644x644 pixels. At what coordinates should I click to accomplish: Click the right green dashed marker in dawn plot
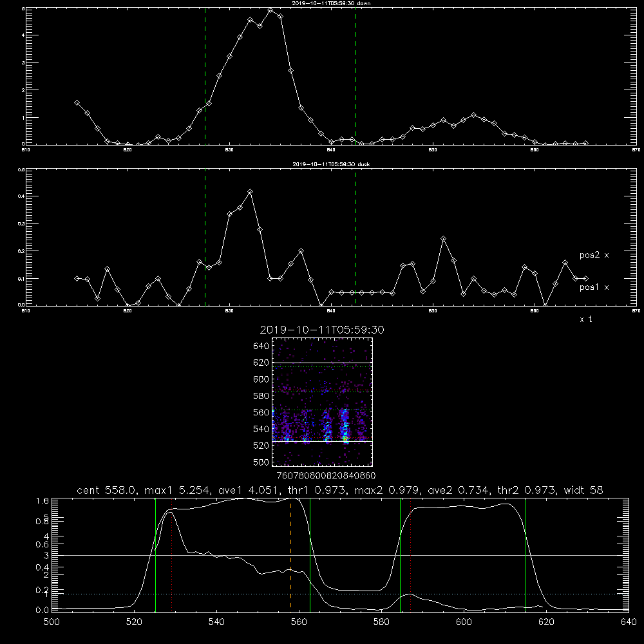355,76
